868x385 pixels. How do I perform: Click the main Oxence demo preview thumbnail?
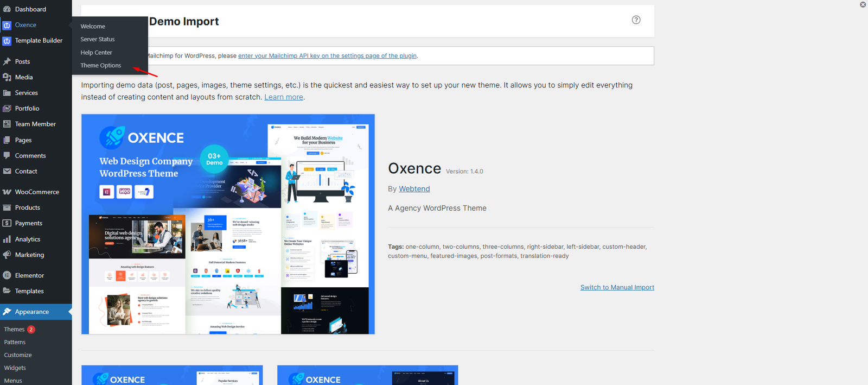click(x=228, y=224)
